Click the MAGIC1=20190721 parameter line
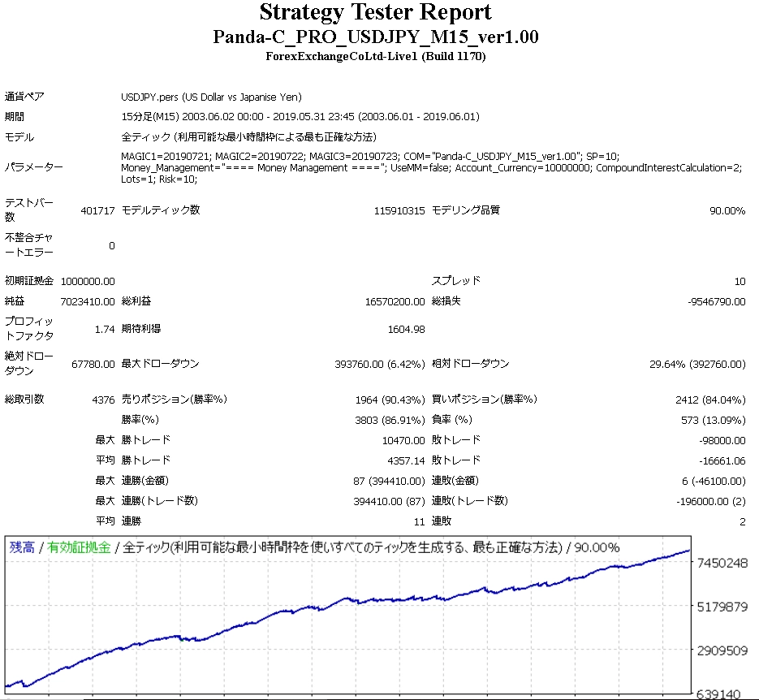The width and height of the screenshot is (759, 700). tap(370, 157)
